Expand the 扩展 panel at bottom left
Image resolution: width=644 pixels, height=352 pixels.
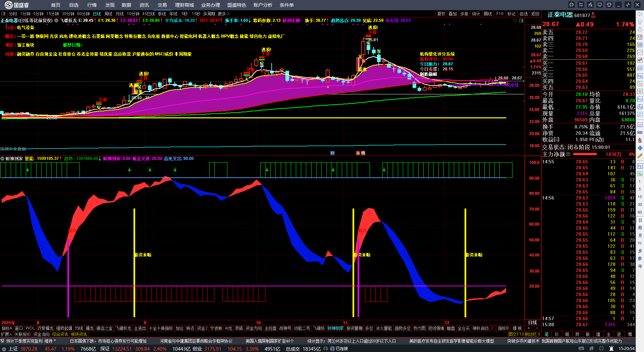6,334
